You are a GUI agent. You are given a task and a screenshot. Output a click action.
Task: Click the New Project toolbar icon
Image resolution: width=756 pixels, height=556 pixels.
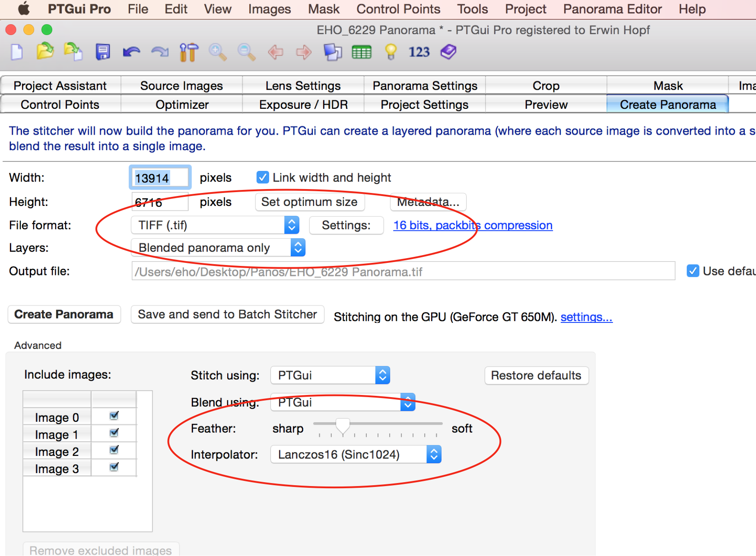(17, 52)
